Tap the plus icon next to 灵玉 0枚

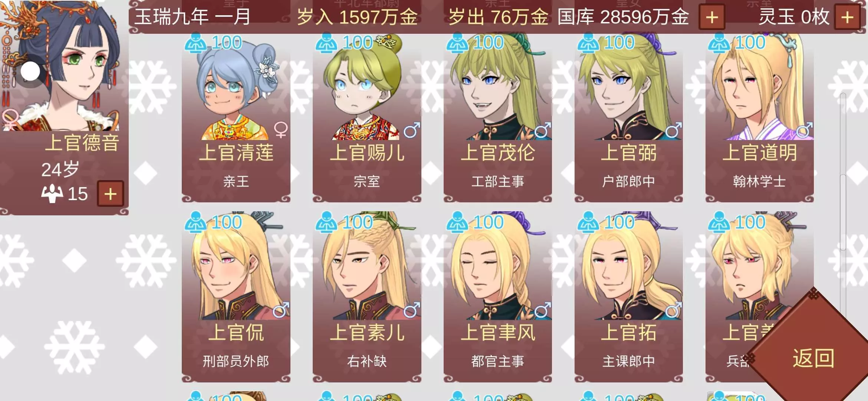847,17
